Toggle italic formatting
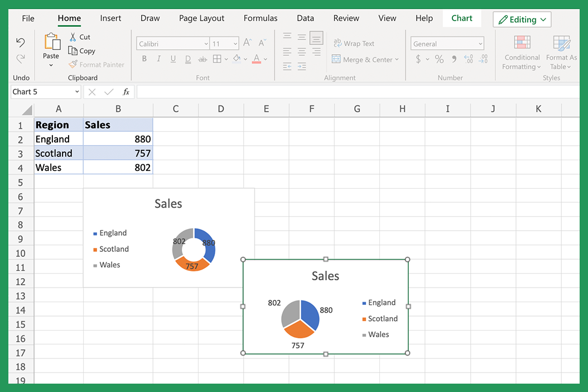 pos(158,59)
